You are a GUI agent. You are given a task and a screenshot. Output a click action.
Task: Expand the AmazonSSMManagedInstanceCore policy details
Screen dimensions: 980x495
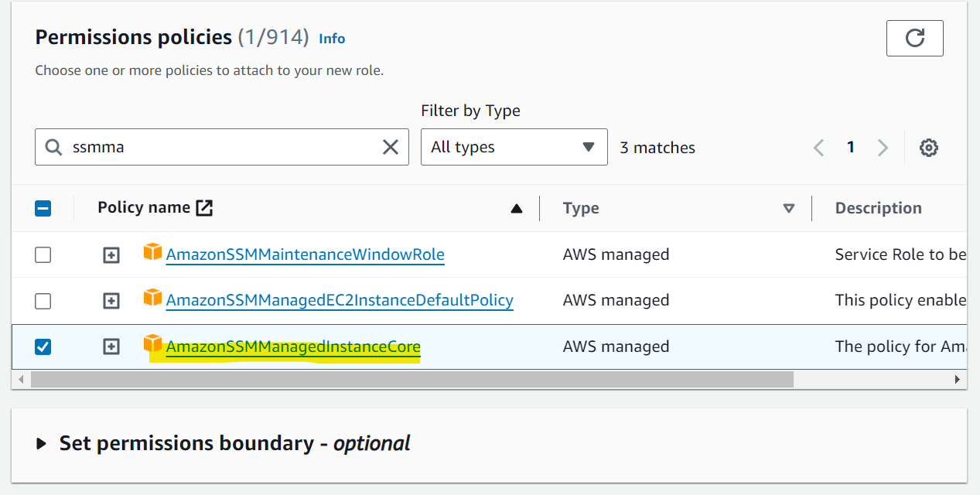click(x=111, y=346)
